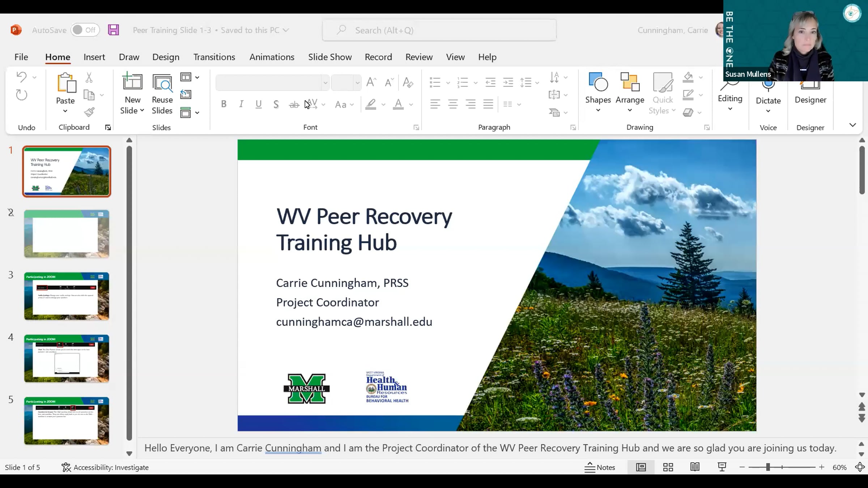Select the Format Painter brush icon
This screenshot has width=868, height=488.
click(89, 112)
